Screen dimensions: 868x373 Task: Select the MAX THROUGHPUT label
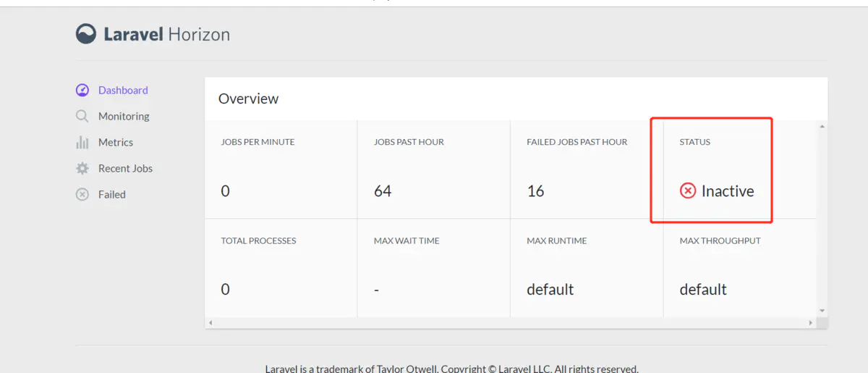(x=720, y=240)
